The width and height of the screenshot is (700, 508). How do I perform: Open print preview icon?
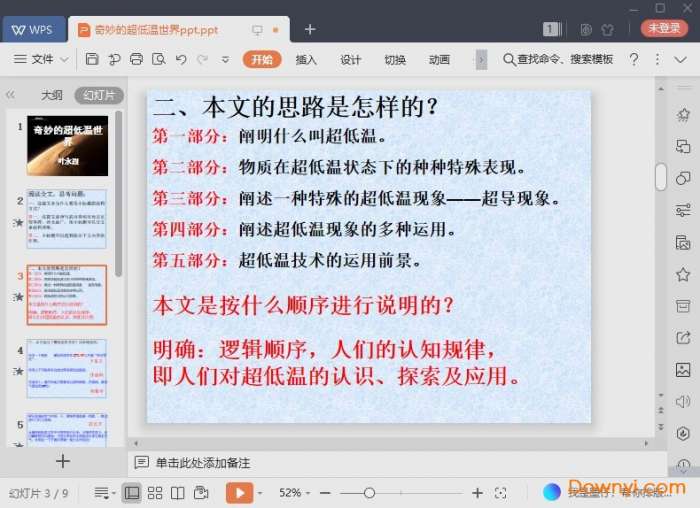click(x=158, y=59)
